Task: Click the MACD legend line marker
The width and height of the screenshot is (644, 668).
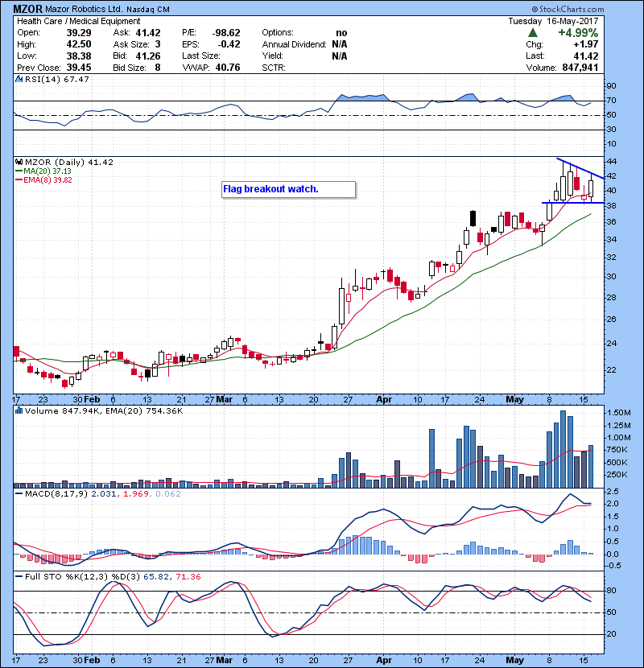Action: 19,494
